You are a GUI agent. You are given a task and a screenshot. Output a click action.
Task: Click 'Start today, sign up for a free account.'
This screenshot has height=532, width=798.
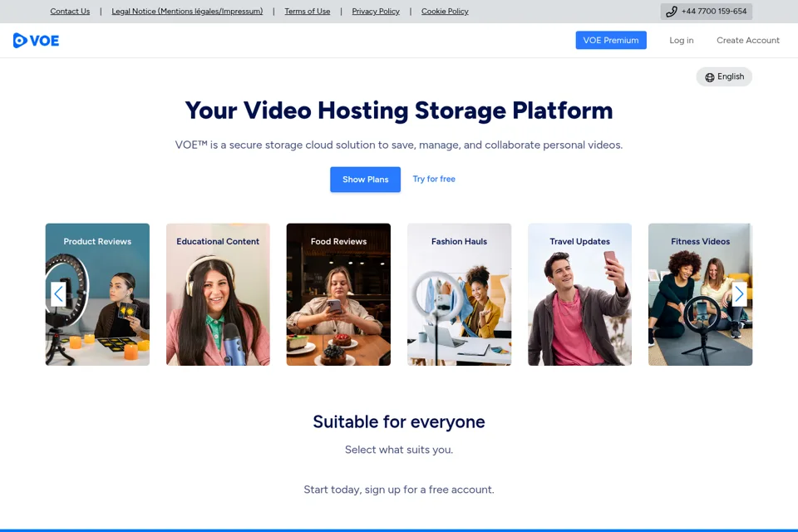[398, 490]
